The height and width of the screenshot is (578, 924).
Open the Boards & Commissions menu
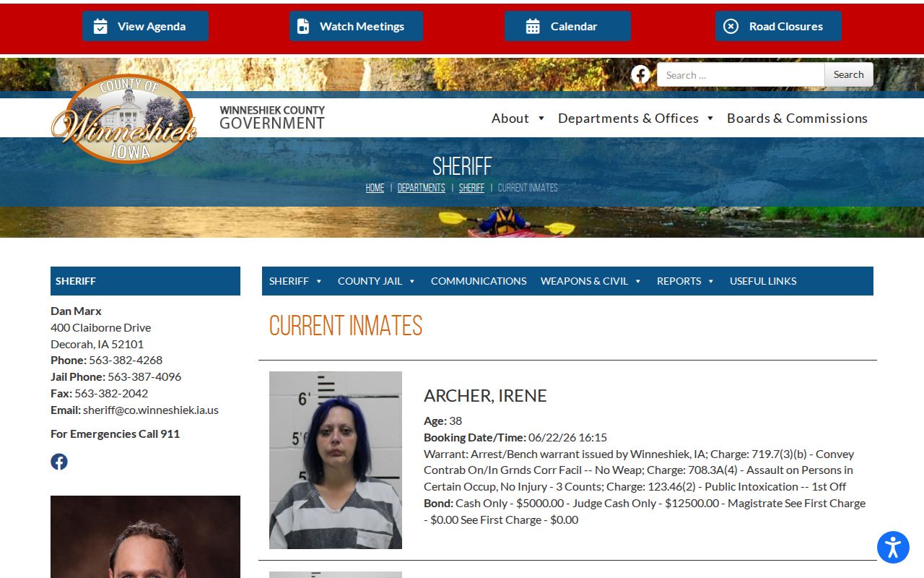tap(797, 118)
